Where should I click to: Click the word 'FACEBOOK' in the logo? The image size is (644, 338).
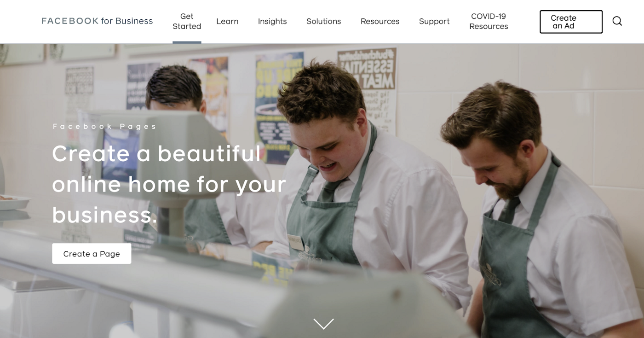70,21
